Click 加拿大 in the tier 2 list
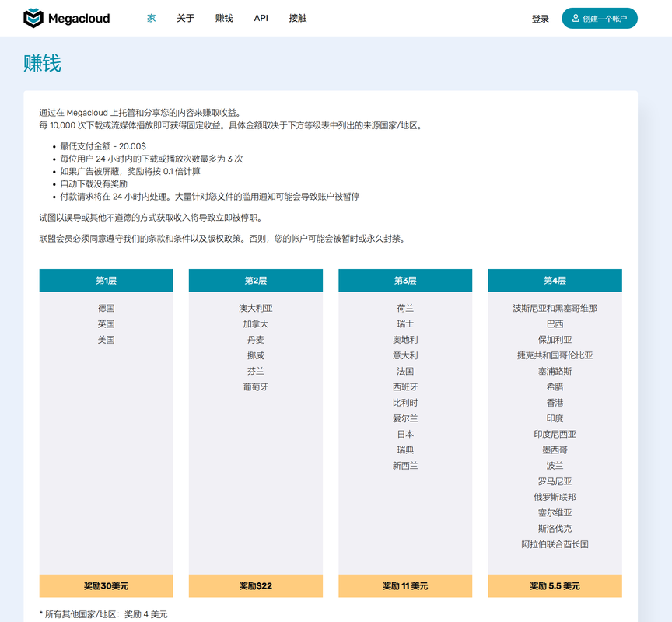 click(x=256, y=324)
